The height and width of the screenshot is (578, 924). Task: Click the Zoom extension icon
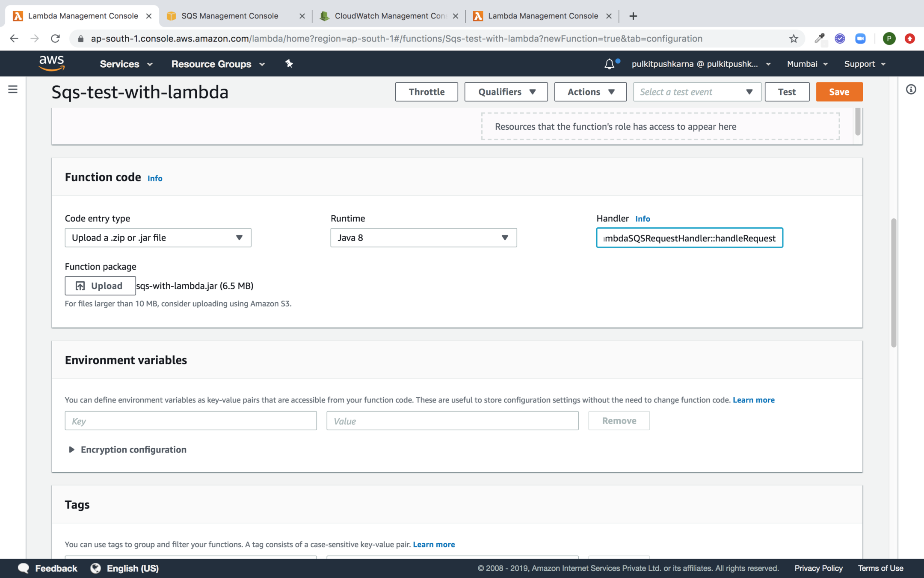860,39
